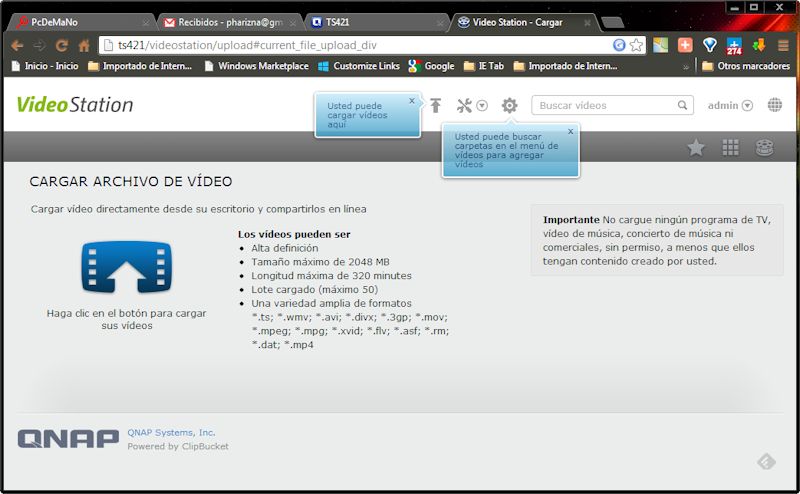Switch to grid view icon
Image resolution: width=800 pixels, height=494 pixels.
pos(730,147)
